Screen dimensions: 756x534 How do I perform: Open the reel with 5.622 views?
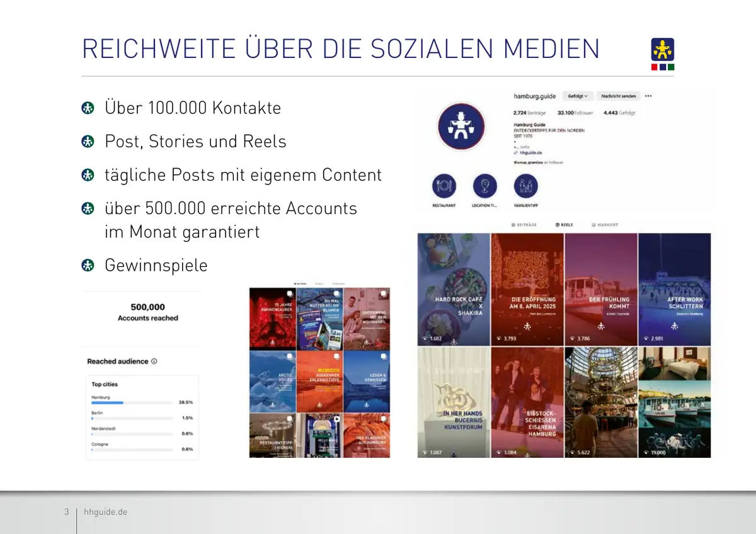[601, 402]
